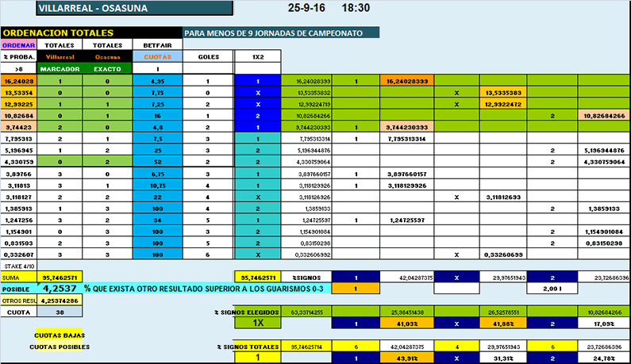Screen dimensions: 631x364
Task: Click the 2,00 cell under sign 2
Action: pos(552,289)
